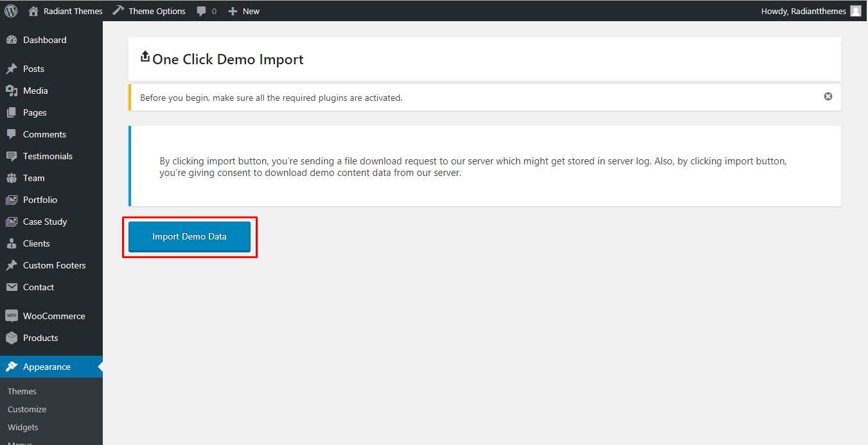
Task: Open Theme Options in admin bar
Action: [x=156, y=11]
